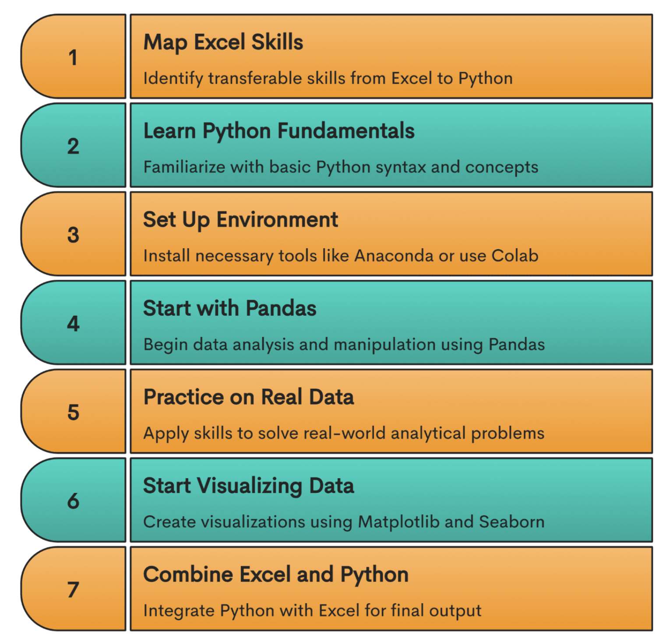
Task: Select the "Combine Excel and Python" heading
Action: (276, 575)
